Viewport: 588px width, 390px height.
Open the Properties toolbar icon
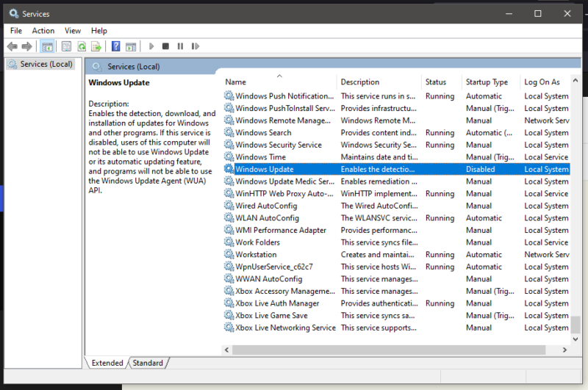point(66,46)
